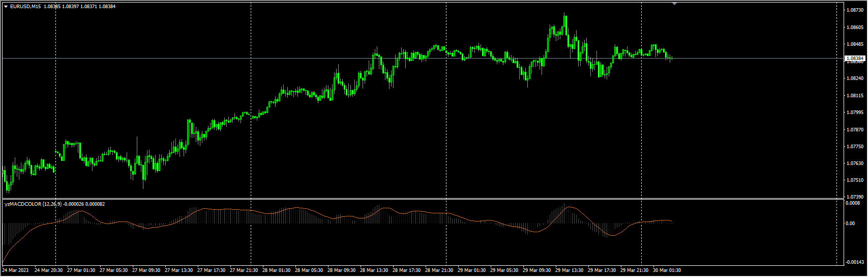This screenshot has width=868, height=277.
Task: Click the 1.08730 price scale label
Action: 854,11
